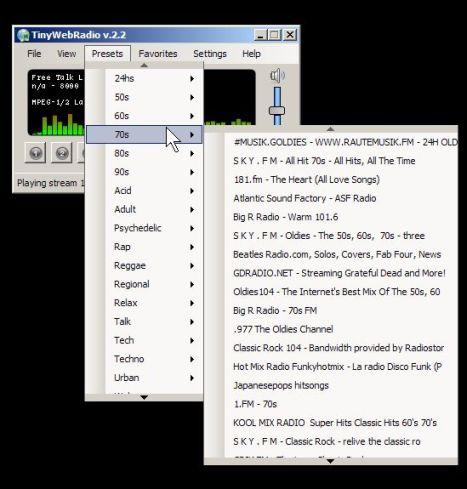The image size is (467, 489).
Task: Expand the 60s preset submenu
Action: coord(144,116)
